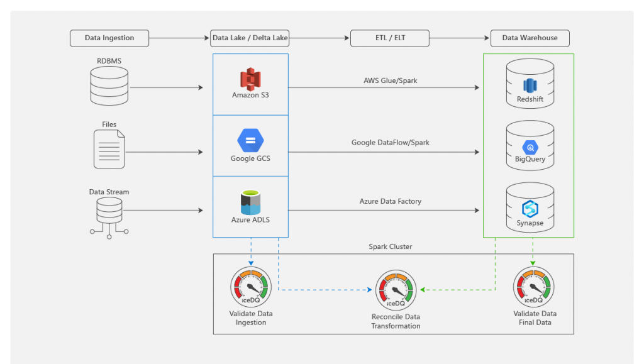This screenshot has height=364, width=644.
Task: Click the Amazon S3 bucket icon
Action: pyautogui.click(x=250, y=79)
